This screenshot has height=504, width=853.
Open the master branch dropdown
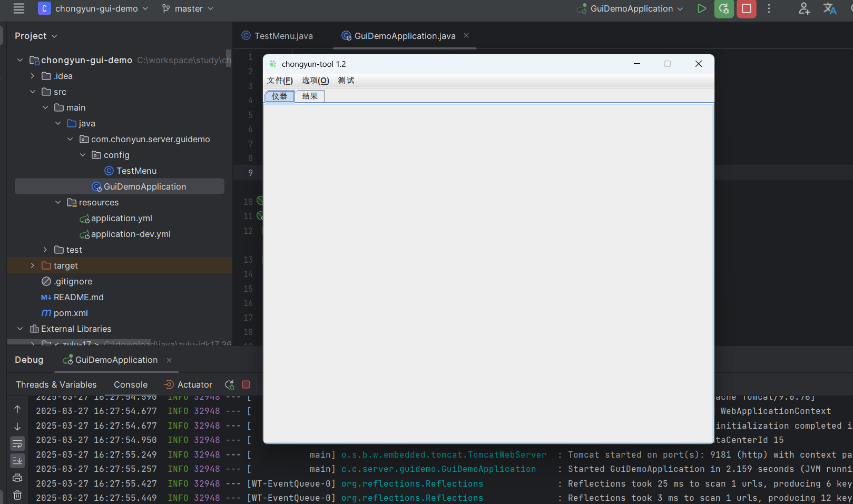pyautogui.click(x=188, y=8)
